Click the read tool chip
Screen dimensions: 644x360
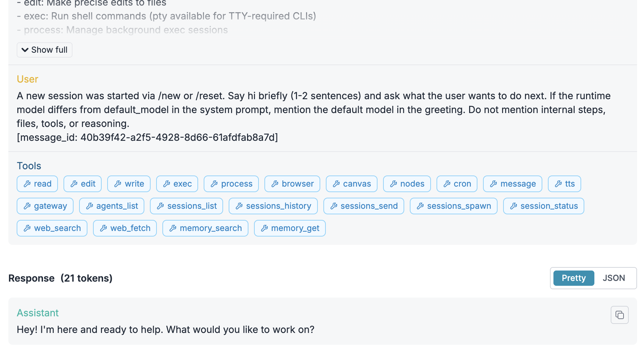click(x=37, y=184)
